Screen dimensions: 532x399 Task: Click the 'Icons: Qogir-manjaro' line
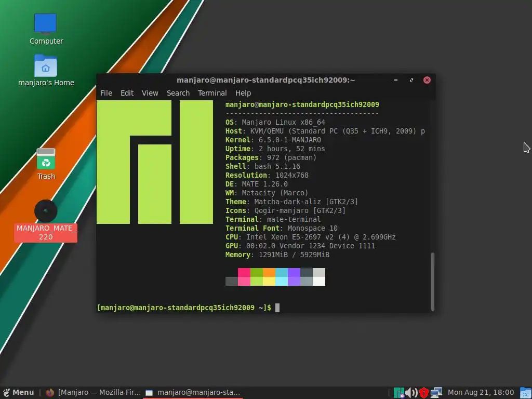point(285,210)
